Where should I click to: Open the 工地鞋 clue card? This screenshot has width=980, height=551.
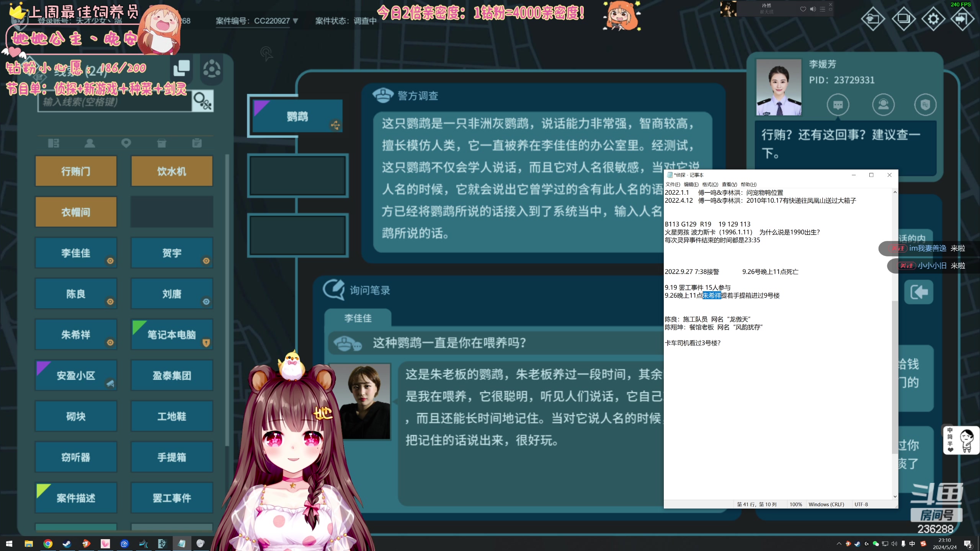(x=172, y=416)
